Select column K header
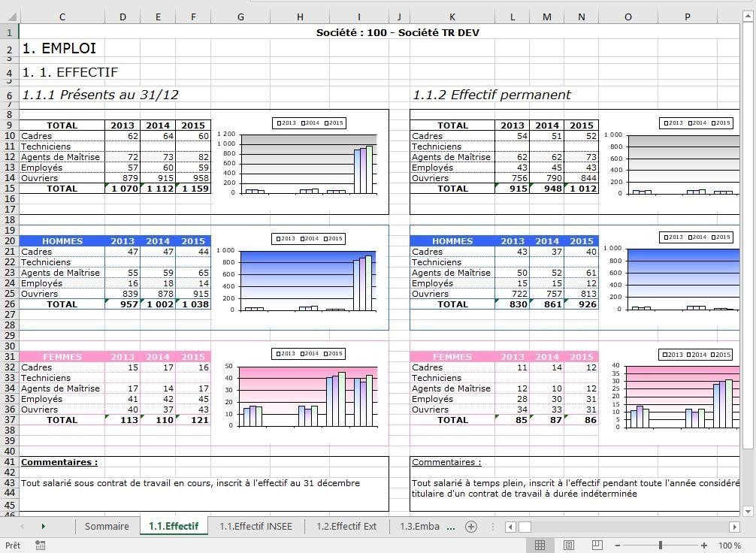Viewport: 756px width, 553px height. pyautogui.click(x=452, y=17)
